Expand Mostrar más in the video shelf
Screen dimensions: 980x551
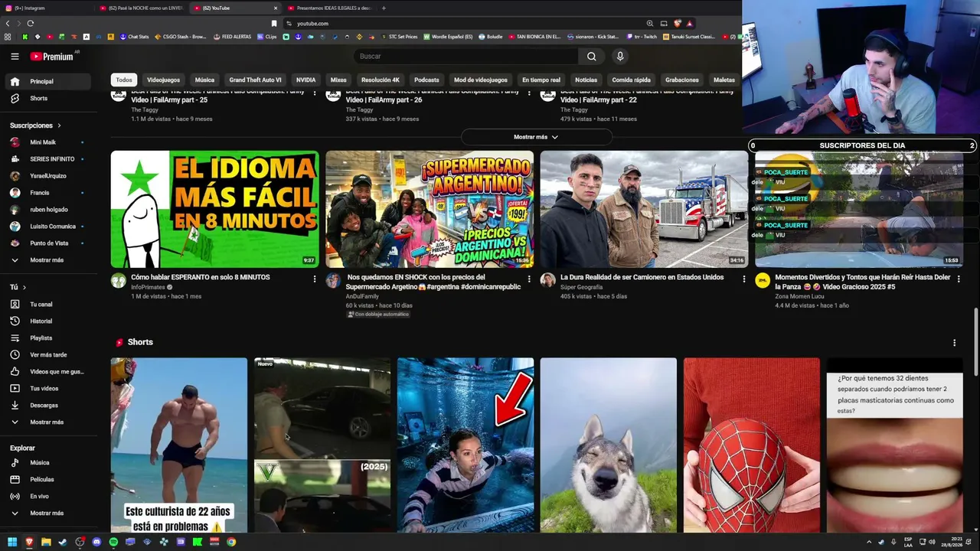(x=536, y=137)
